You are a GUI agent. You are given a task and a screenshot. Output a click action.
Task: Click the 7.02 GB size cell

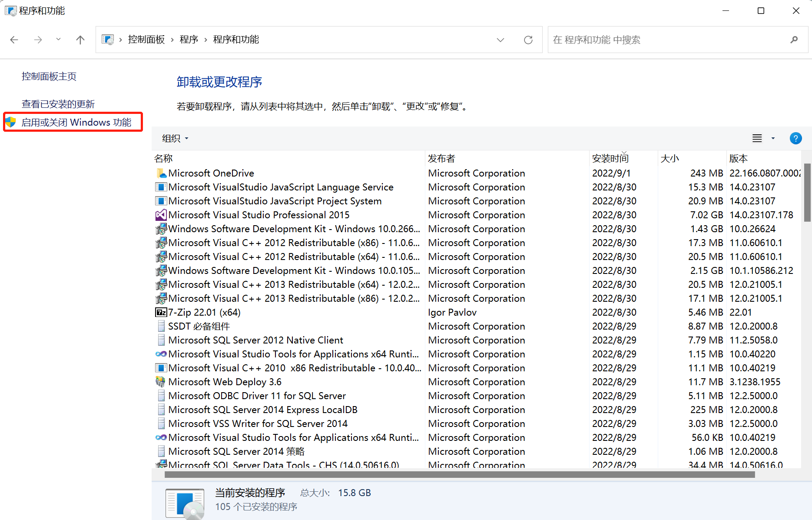[x=706, y=215]
